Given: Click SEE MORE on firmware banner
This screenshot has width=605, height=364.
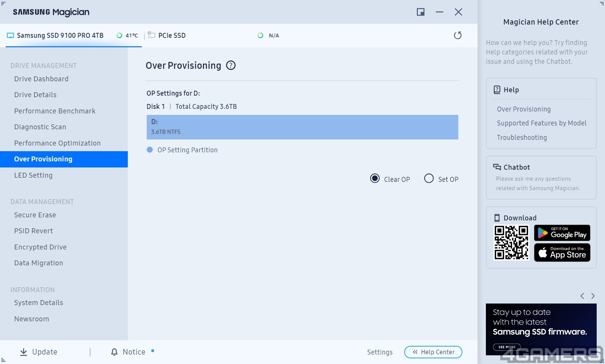Looking at the screenshot, I should coord(507,347).
